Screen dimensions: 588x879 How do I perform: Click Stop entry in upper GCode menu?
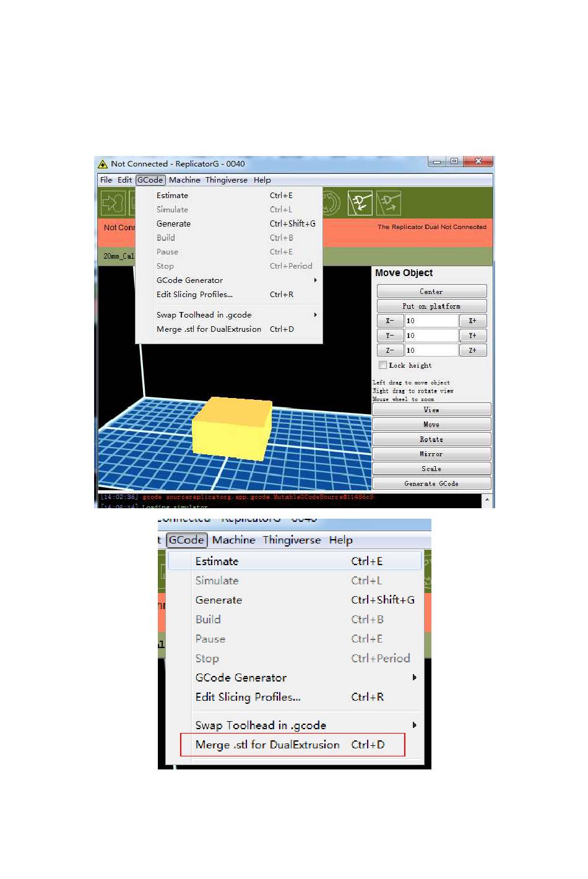coord(229,266)
